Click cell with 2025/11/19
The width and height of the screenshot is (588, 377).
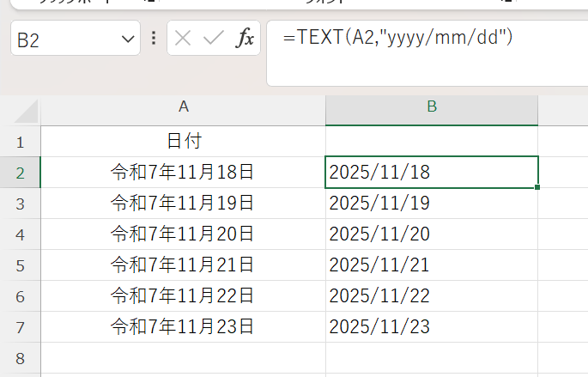432,203
